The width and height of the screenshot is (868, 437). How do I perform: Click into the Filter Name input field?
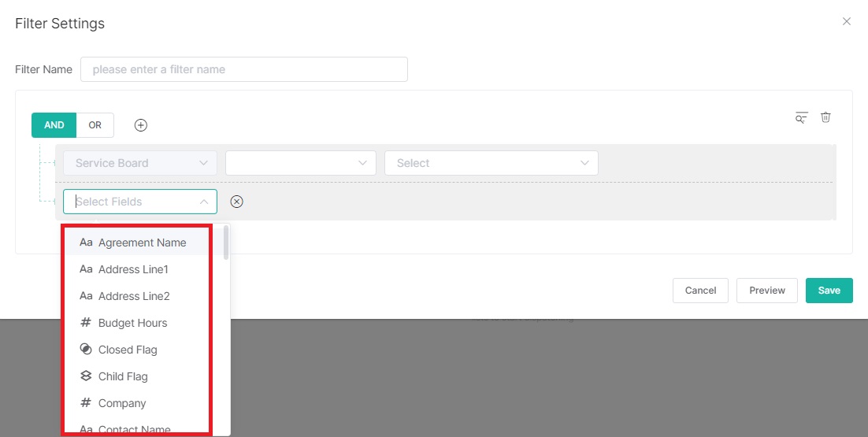point(244,69)
